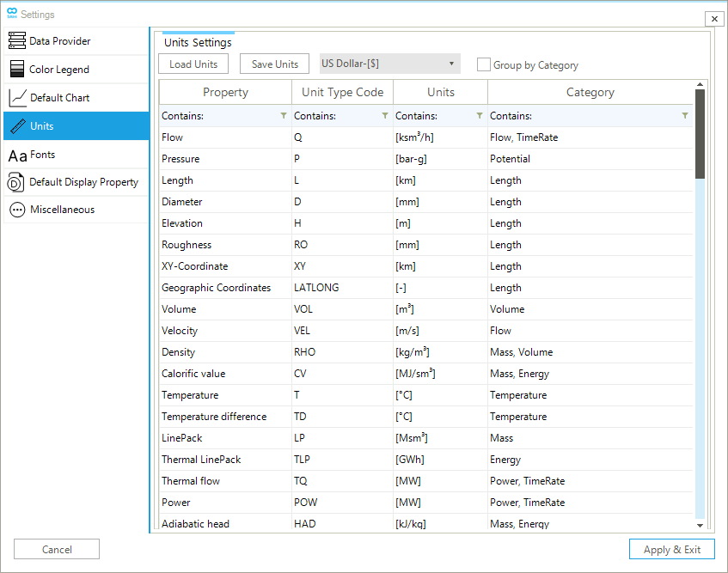This screenshot has width=728, height=573.
Task: Open Fonts via the Aa icon
Action: tap(17, 155)
